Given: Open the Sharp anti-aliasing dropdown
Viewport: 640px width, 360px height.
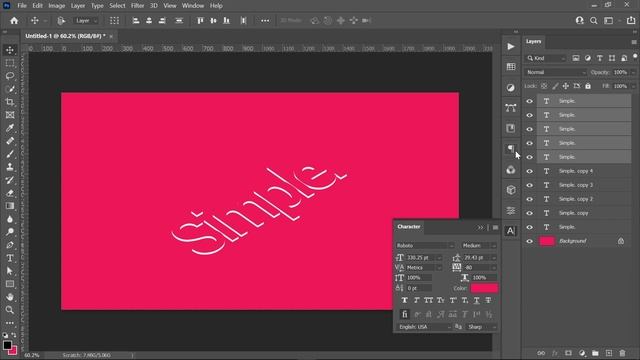Looking at the screenshot, I should (482, 327).
